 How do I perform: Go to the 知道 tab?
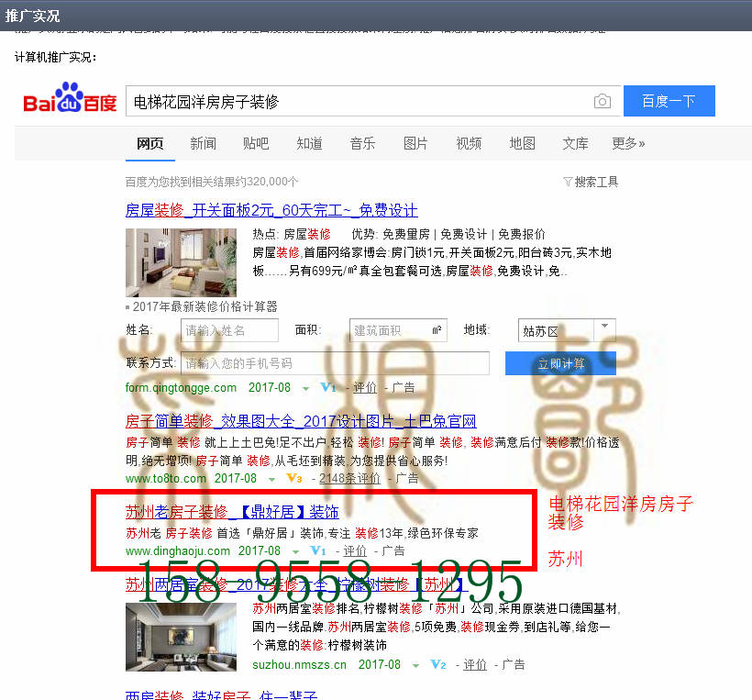click(x=309, y=143)
